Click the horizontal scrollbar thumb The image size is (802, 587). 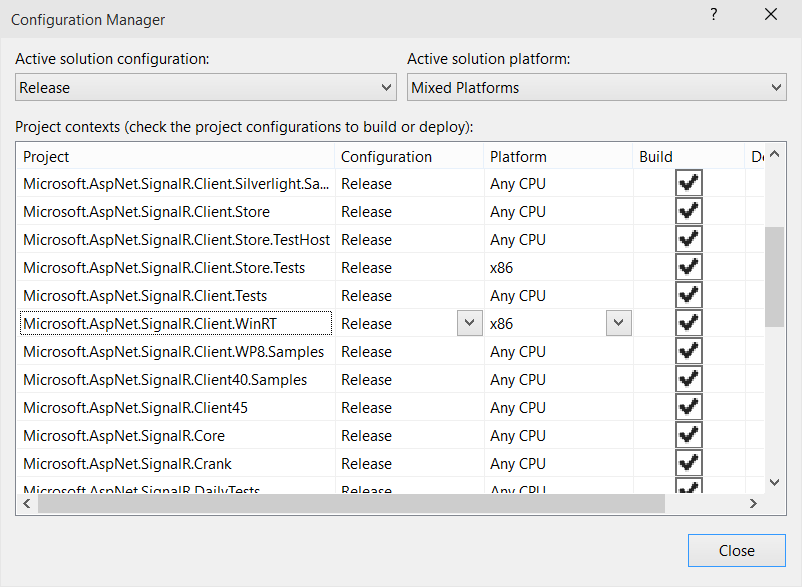coord(351,504)
